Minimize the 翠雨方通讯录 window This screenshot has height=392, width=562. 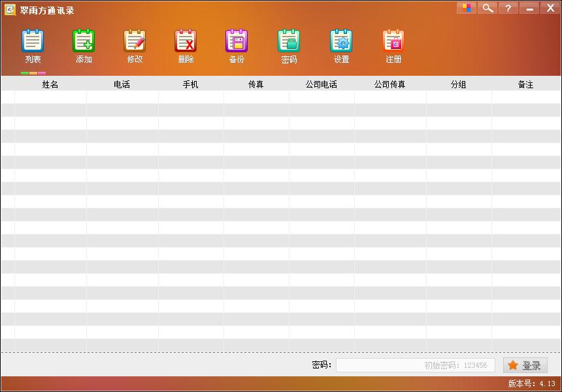coord(529,8)
